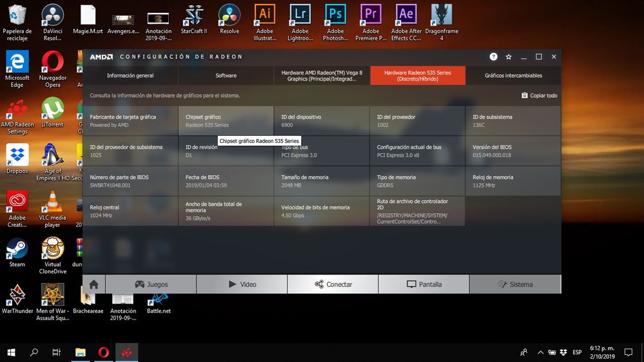The height and width of the screenshot is (362, 644).
Task: Select Navegador Opera desktop icon
Action: (53, 69)
